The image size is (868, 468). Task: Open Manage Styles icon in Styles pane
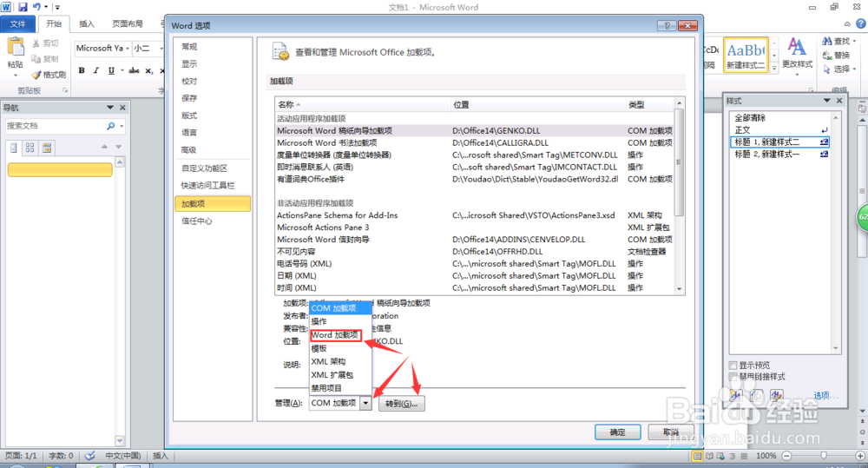pyautogui.click(x=776, y=395)
